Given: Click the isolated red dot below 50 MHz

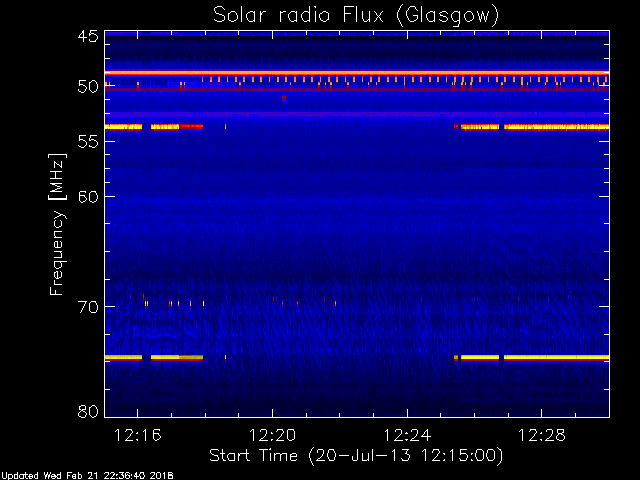Looking at the screenshot, I should [284, 98].
